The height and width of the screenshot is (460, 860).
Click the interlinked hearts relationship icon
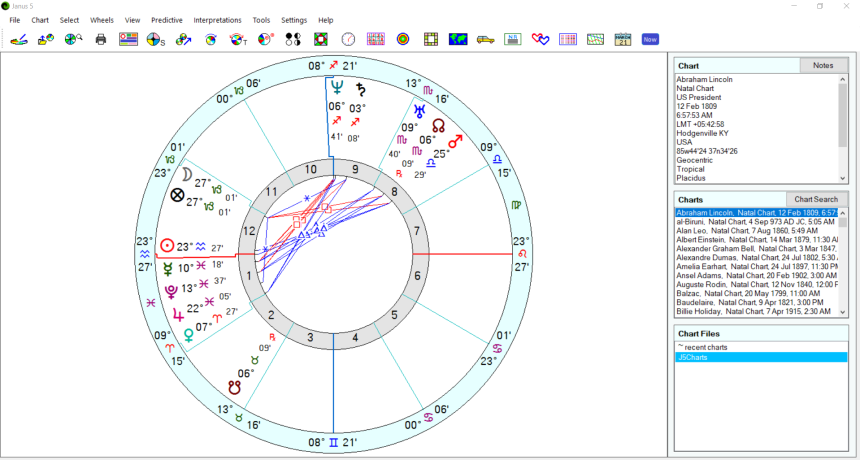click(x=541, y=40)
